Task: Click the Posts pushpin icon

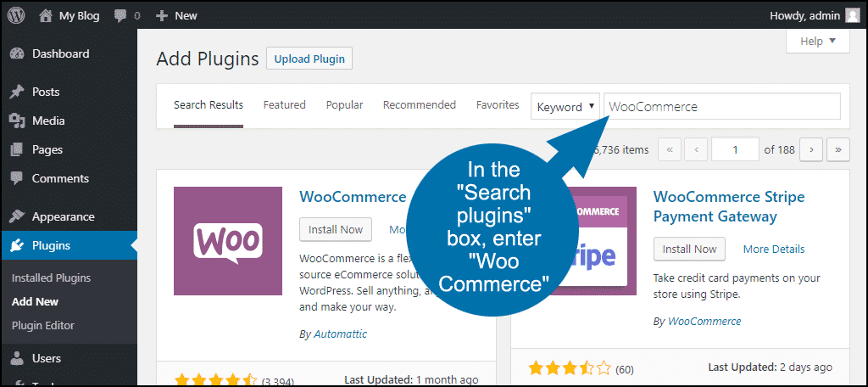Action: pos(17,92)
